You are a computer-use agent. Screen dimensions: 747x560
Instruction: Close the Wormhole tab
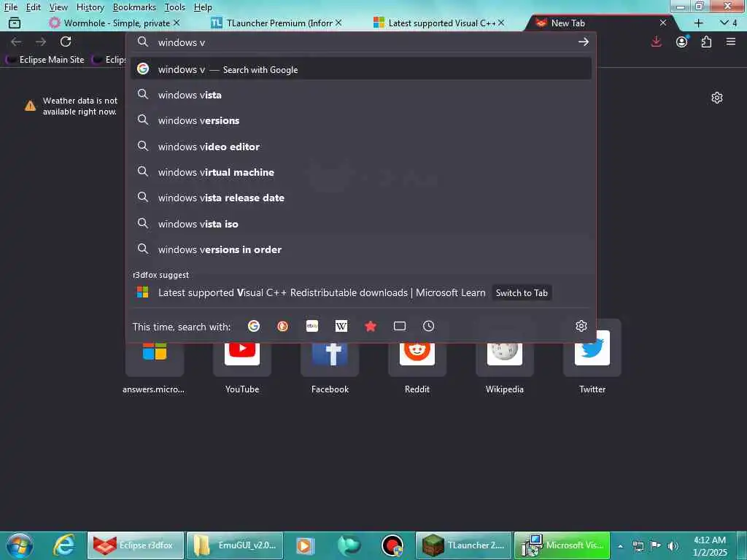click(x=177, y=23)
